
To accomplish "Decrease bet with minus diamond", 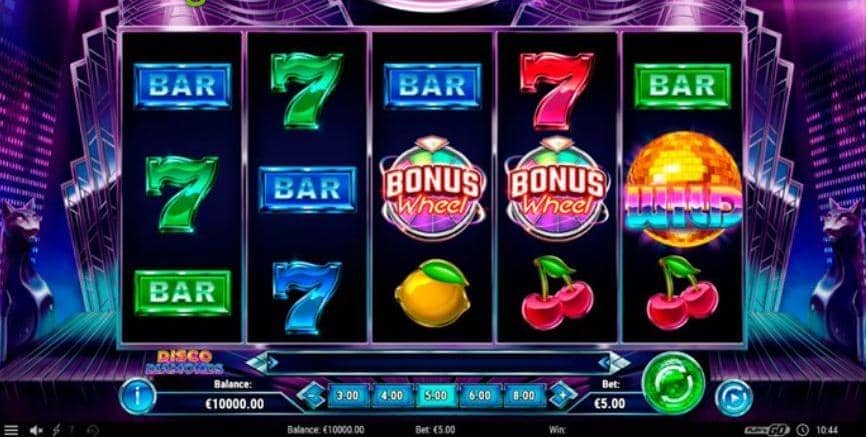I will click(311, 396).
